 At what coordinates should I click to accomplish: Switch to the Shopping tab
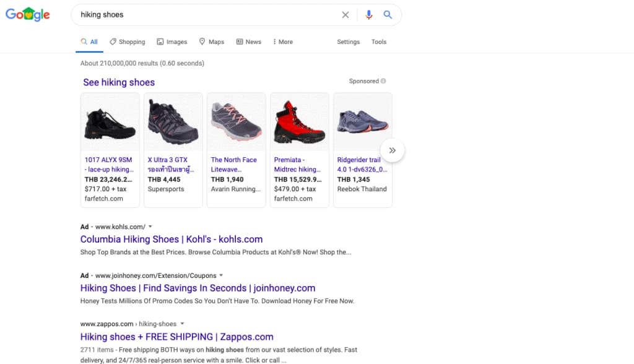127,42
